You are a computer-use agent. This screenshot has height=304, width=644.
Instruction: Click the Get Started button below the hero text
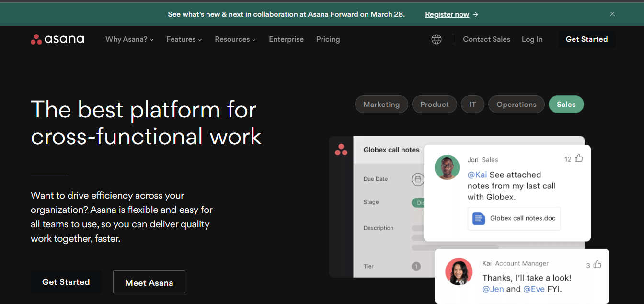click(66, 282)
